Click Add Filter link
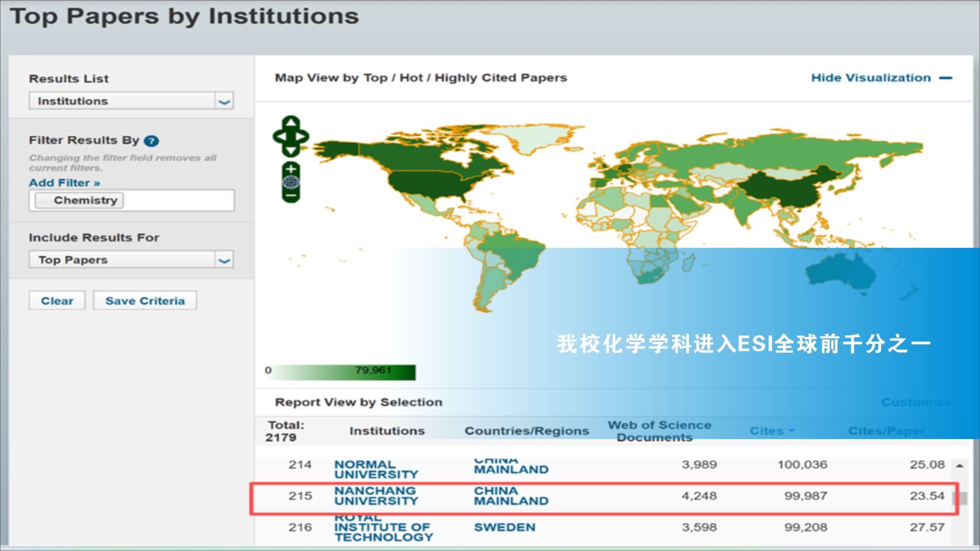The height and width of the screenshot is (551, 980). [64, 183]
